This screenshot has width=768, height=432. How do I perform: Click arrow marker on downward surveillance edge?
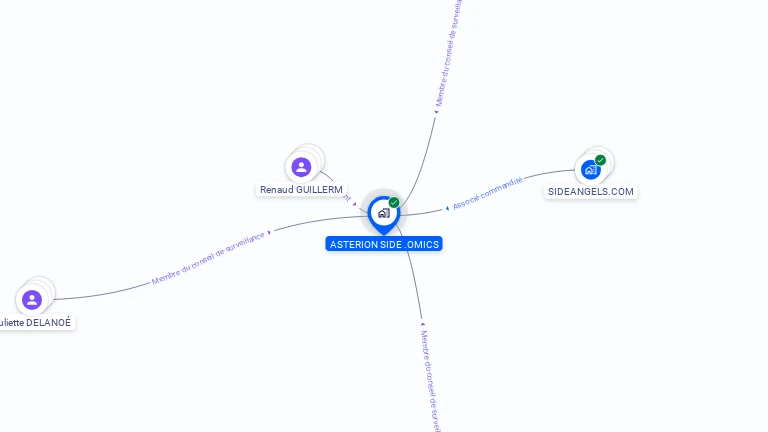click(x=423, y=324)
